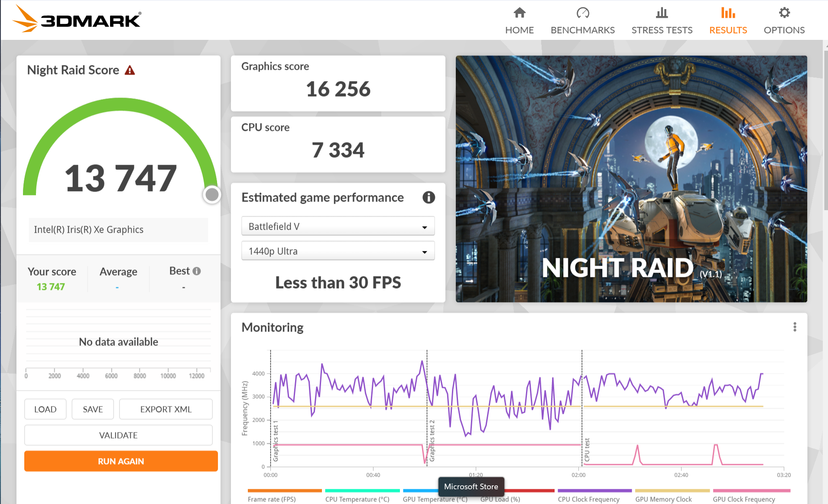Click the Monitoring panel title
Viewport: 828px width, 504px height.
pos(273,327)
